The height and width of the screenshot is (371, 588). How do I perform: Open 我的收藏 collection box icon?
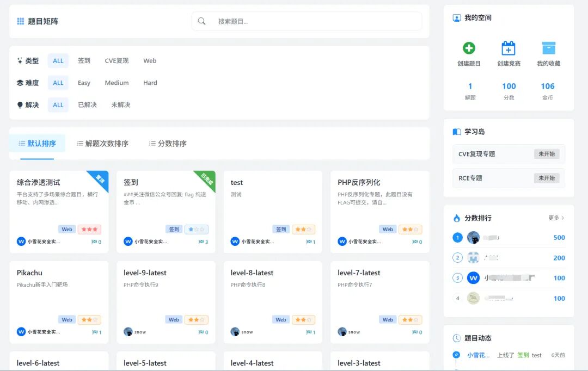548,49
